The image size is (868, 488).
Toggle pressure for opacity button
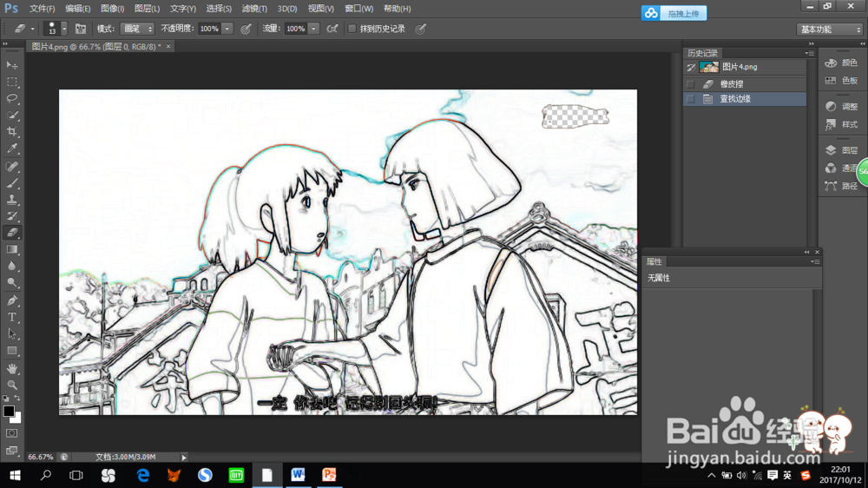pos(246,29)
